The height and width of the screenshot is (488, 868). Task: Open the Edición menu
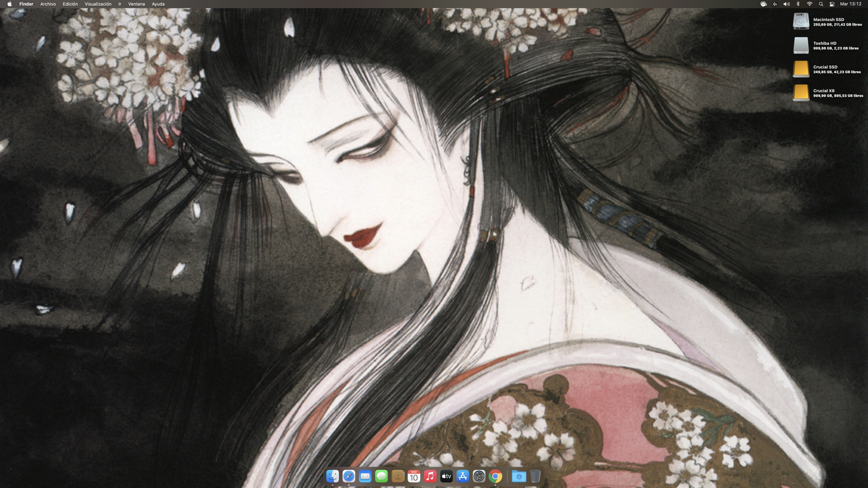pos(70,4)
